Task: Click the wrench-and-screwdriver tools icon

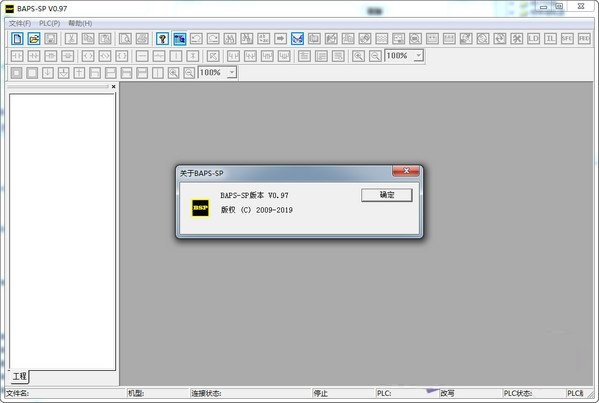Action: [516, 39]
